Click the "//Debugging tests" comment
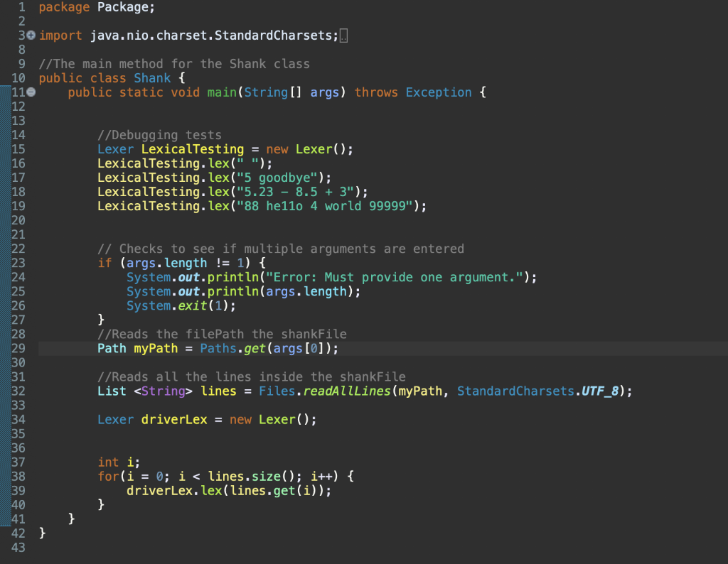This screenshot has width=728, height=564. (x=160, y=135)
